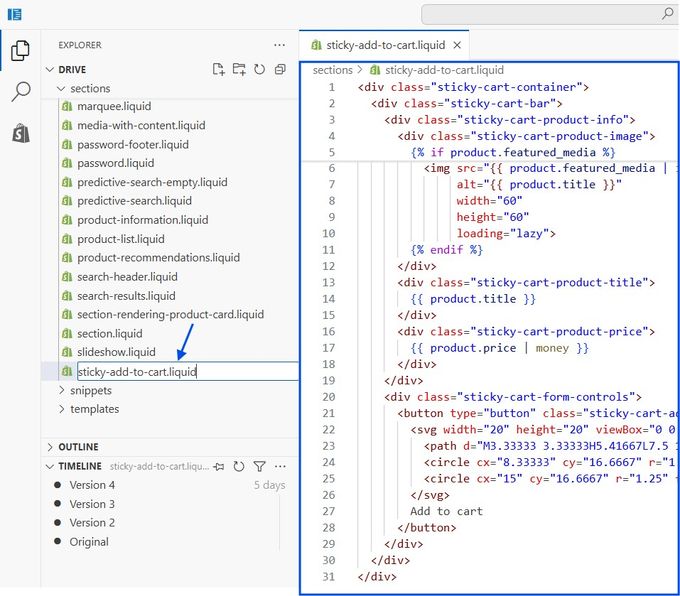Screen dimensions: 680x596
Task: Open Timeline more actions menu
Action: (x=280, y=466)
